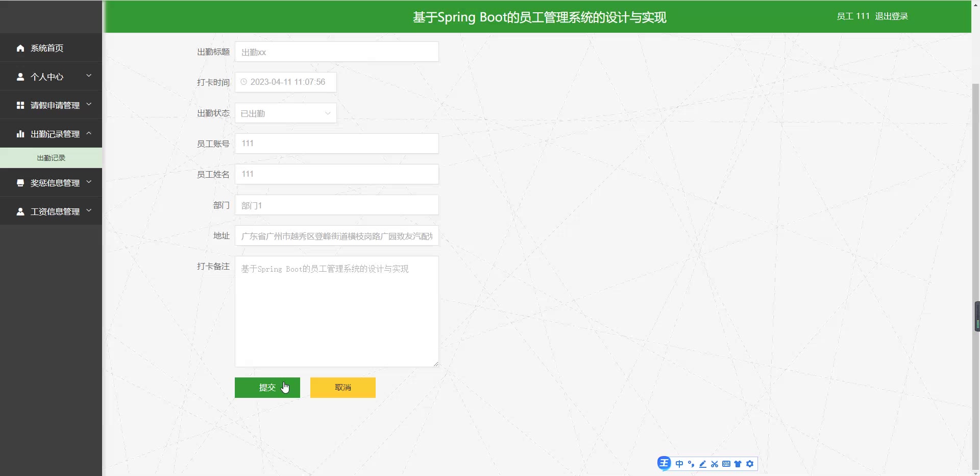Toggle the 中 Chinese language mode icon

pos(679,464)
